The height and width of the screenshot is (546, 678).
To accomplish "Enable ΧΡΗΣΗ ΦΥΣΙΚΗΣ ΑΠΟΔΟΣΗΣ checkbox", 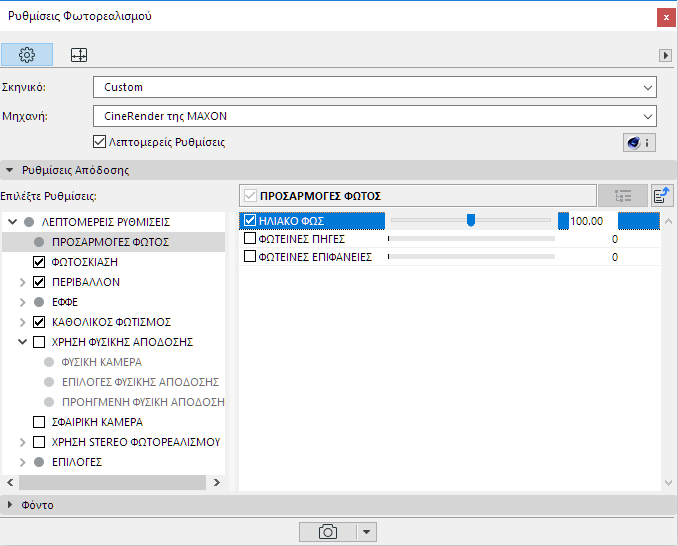I will (x=39, y=342).
